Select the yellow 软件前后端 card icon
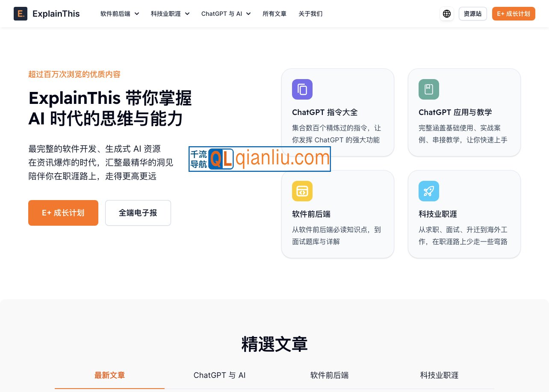 tap(302, 191)
